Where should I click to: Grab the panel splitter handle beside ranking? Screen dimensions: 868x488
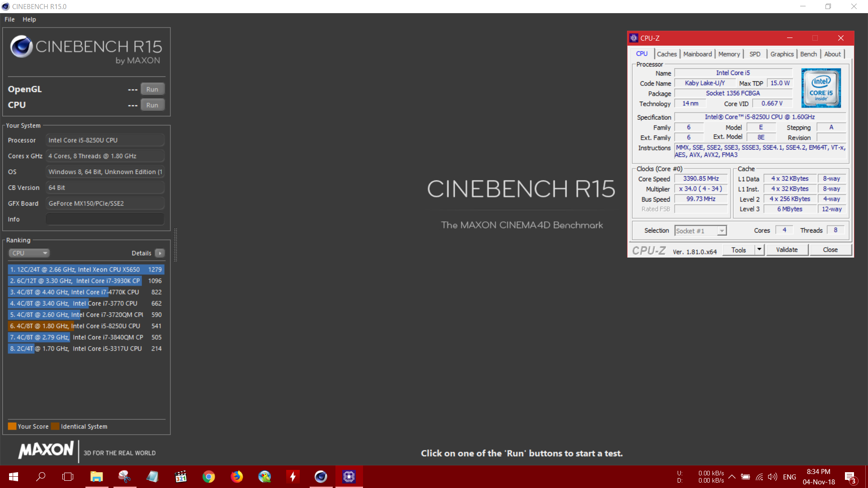[x=175, y=245]
